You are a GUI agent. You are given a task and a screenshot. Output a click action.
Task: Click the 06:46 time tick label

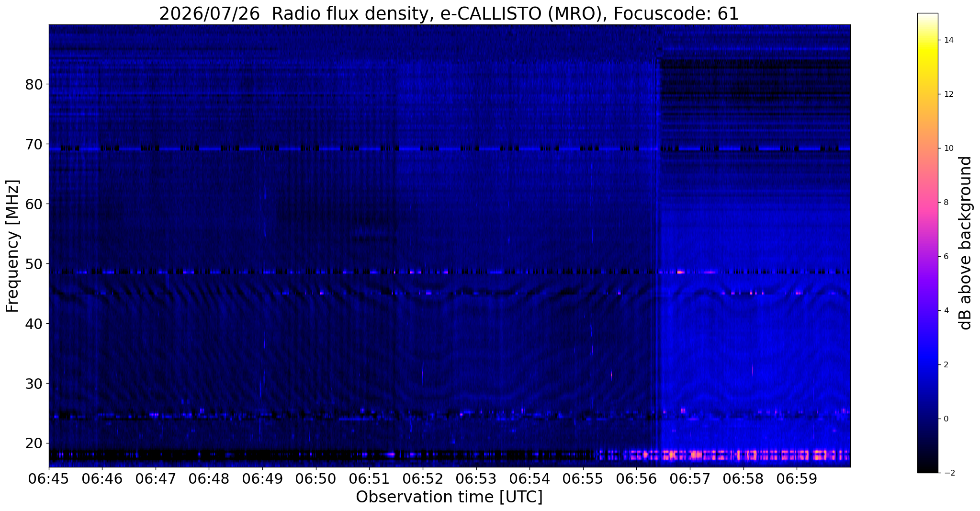102,478
